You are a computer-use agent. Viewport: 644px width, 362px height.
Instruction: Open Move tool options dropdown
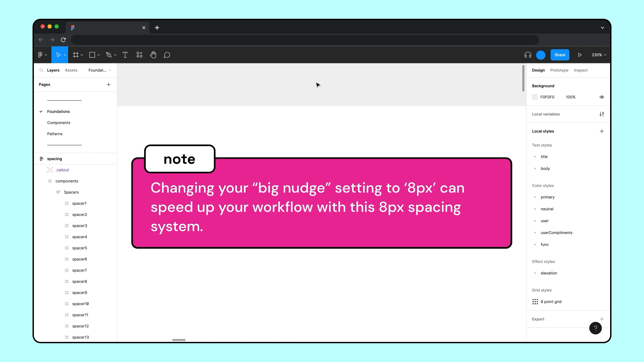tap(65, 55)
